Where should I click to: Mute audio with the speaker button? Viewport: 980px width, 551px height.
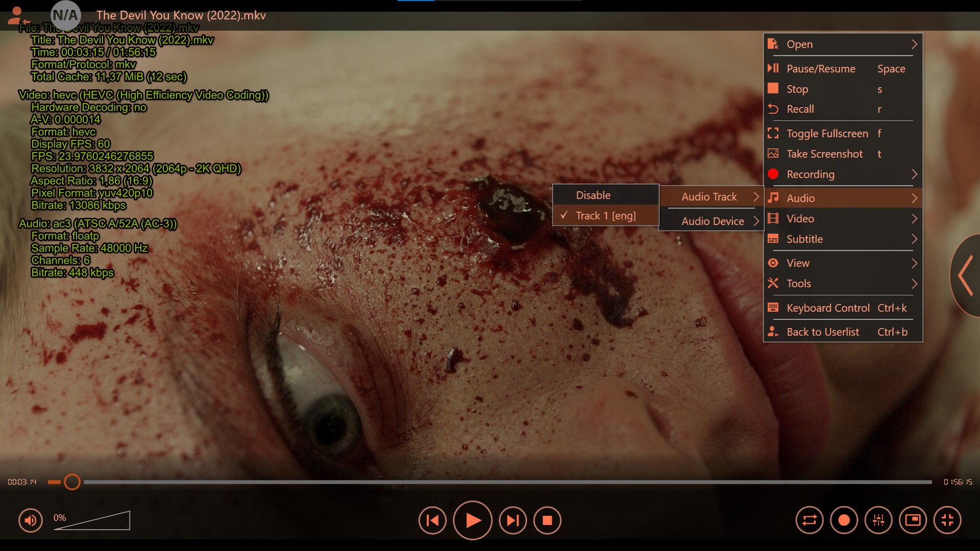click(x=31, y=520)
